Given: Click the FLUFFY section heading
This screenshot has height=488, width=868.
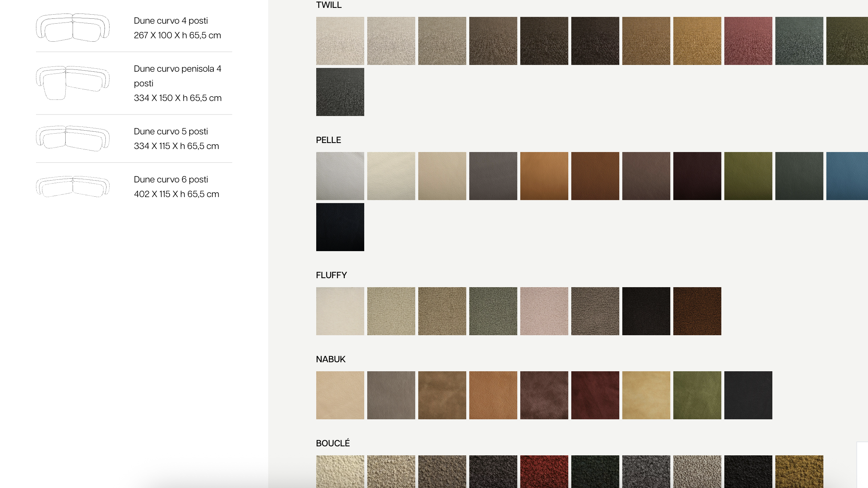Looking at the screenshot, I should pos(332,275).
